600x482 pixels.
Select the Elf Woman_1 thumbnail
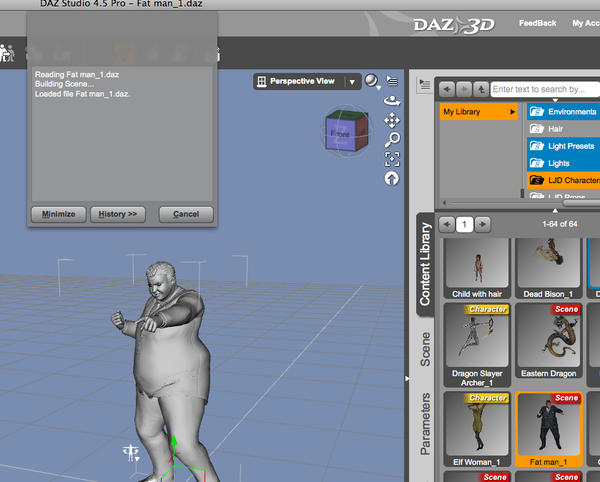click(477, 429)
